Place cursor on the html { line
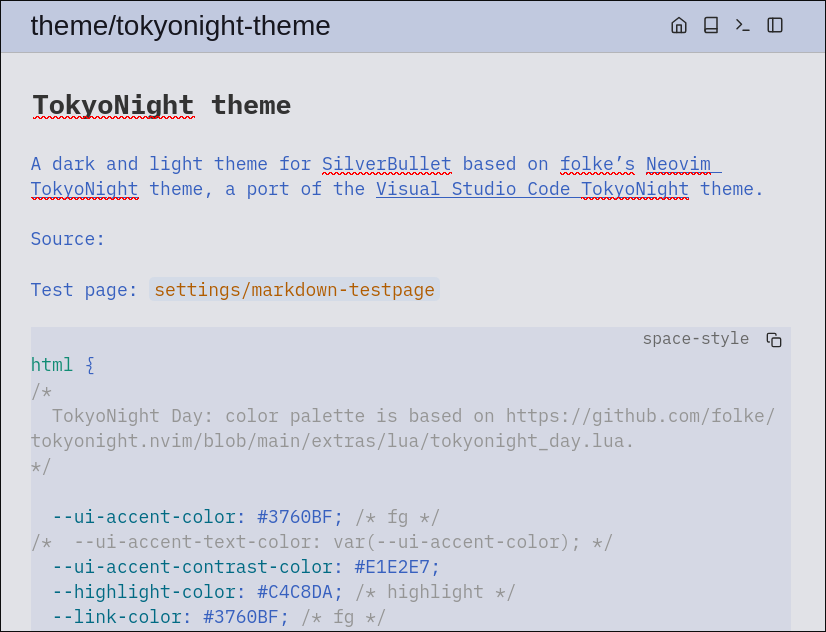 [x=63, y=365]
